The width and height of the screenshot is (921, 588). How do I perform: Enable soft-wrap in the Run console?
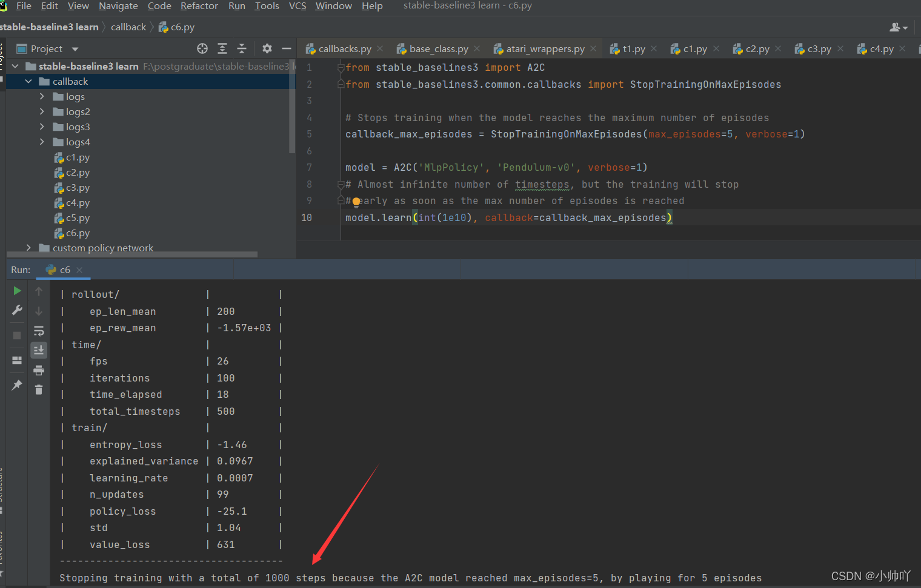pyautogui.click(x=39, y=331)
